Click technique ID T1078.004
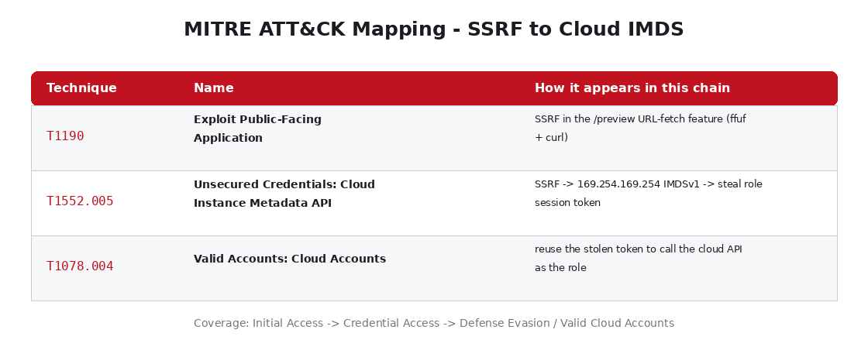 click(x=80, y=266)
